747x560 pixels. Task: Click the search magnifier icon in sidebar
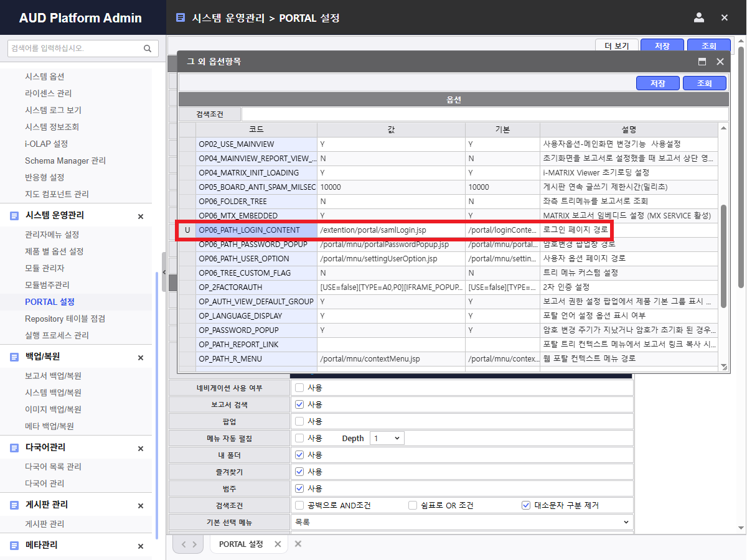147,49
